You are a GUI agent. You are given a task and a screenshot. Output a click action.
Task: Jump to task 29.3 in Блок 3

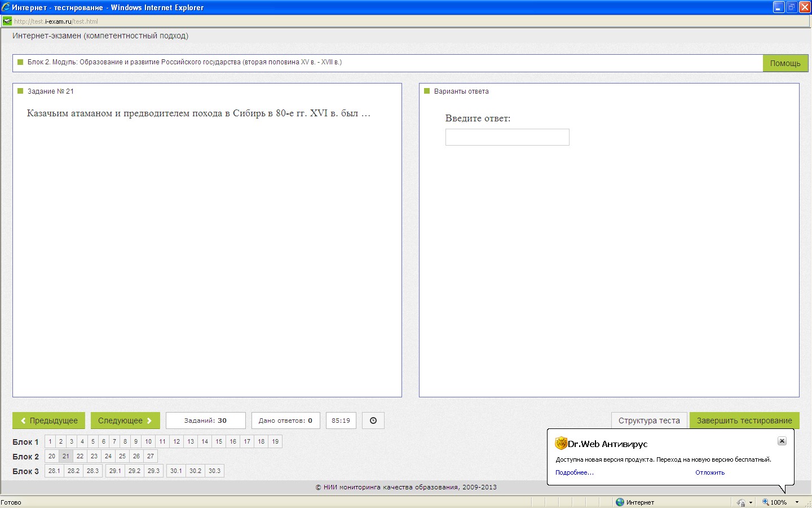pos(153,471)
